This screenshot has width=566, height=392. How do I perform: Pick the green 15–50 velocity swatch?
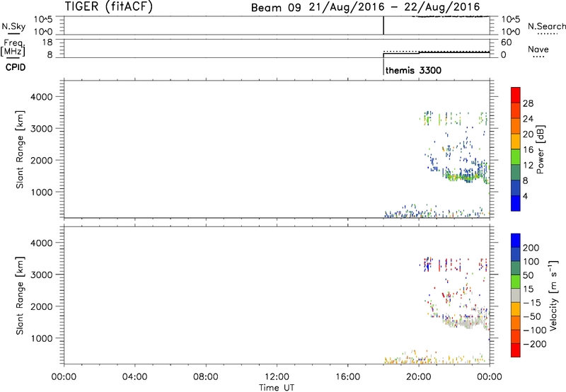[516, 282]
